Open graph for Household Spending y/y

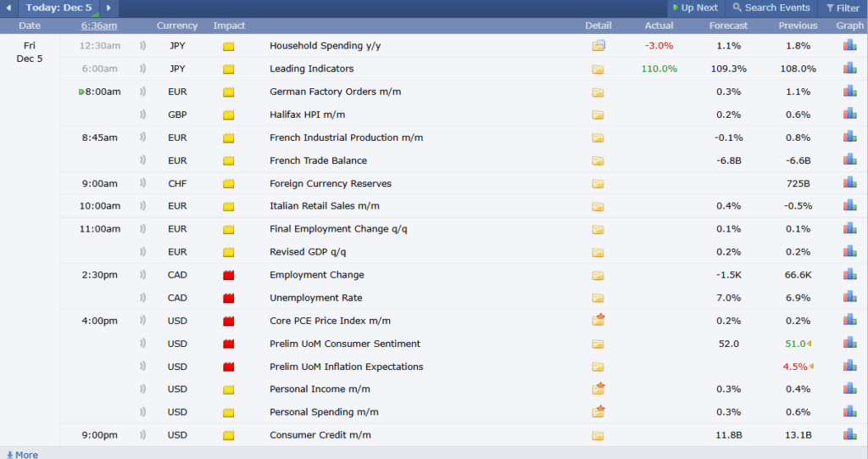849,46
